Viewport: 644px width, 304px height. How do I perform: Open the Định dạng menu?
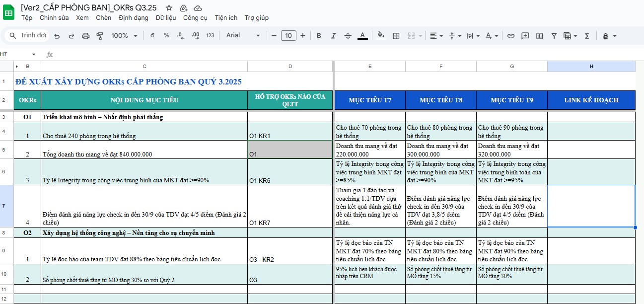(x=133, y=18)
